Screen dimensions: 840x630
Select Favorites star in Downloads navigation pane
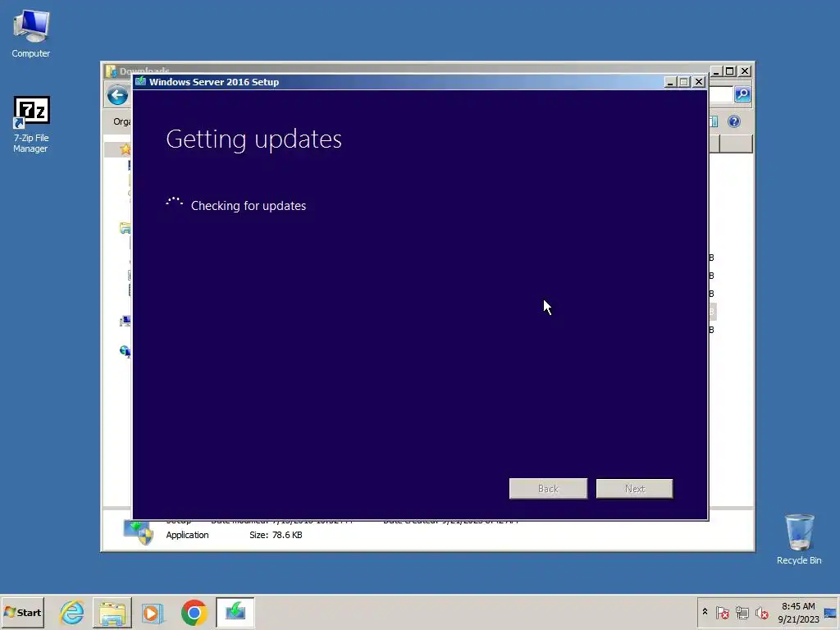(x=126, y=149)
